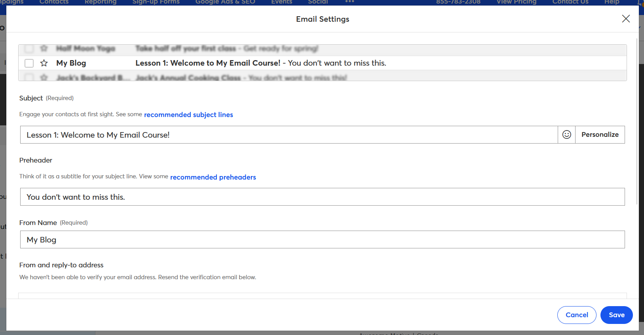Focus the Preheader input field
644x335 pixels.
coord(322,197)
